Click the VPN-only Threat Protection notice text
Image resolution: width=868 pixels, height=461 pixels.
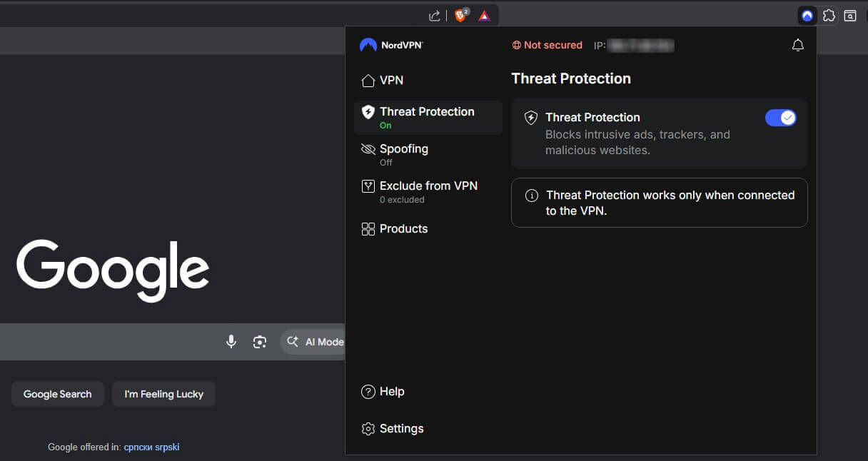pos(670,203)
